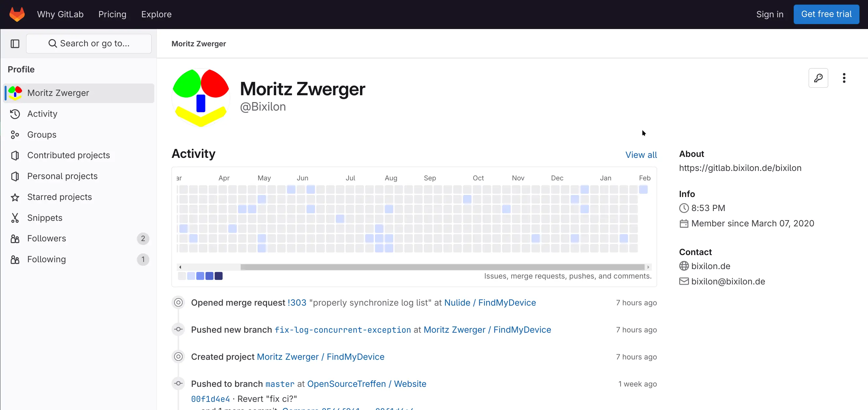
Task: Open Pricing in top navigation
Action: (x=112, y=14)
